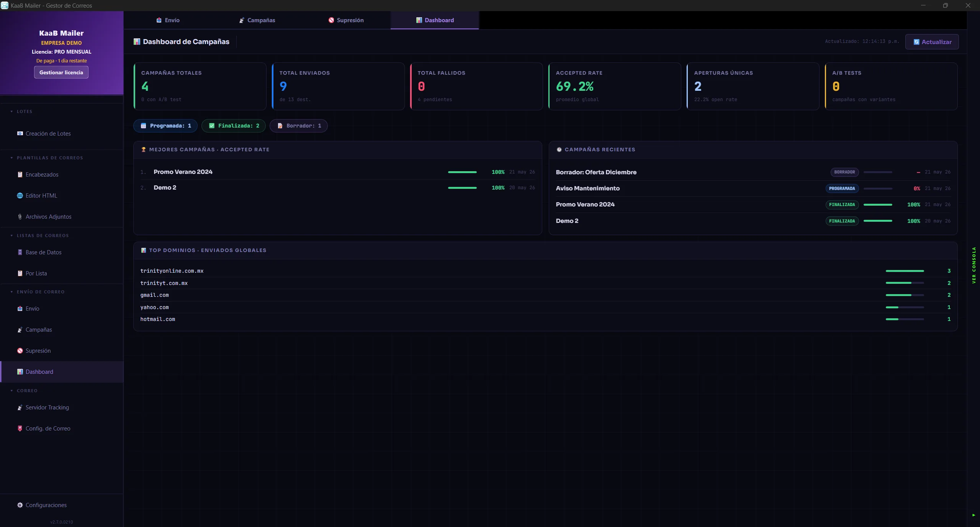This screenshot has width=980, height=527.
Task: Open the Accepted Rate card
Action: click(x=615, y=87)
